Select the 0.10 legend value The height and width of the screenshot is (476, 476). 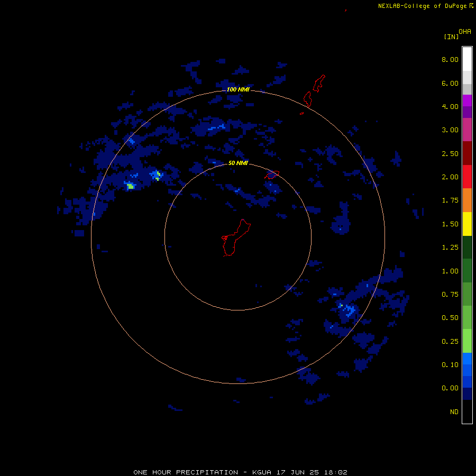[450, 365]
